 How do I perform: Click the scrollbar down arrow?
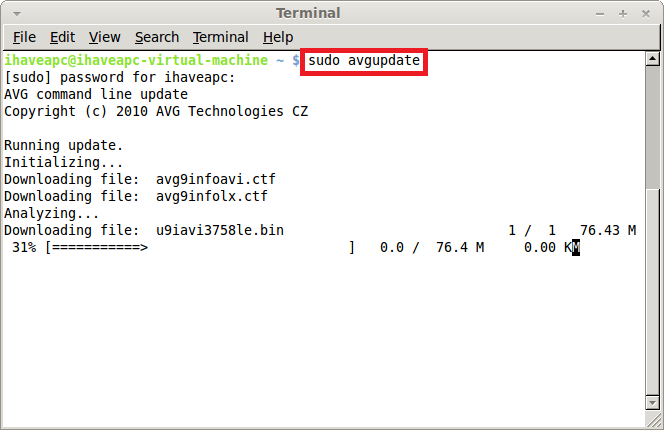tap(653, 402)
